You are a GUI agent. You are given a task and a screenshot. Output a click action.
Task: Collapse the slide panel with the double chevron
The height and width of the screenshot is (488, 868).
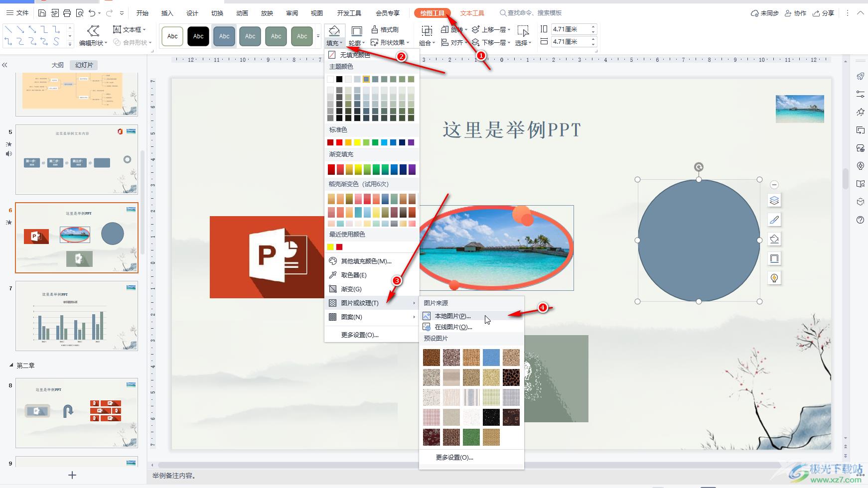coord(5,65)
